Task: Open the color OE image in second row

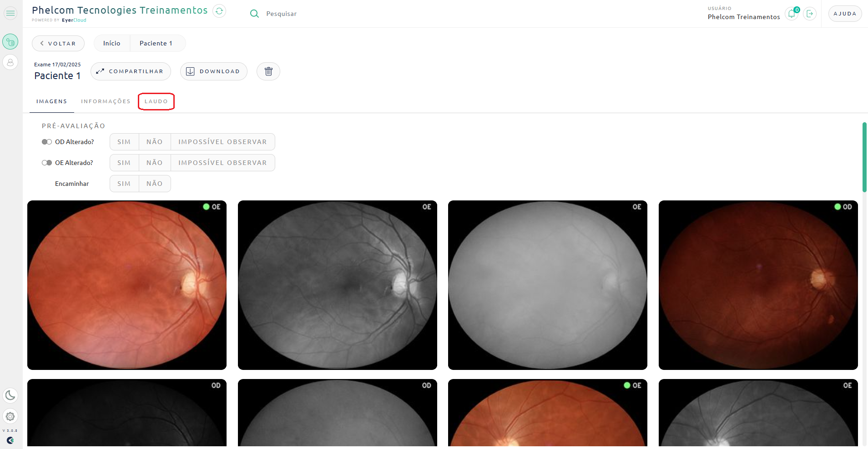Action: pyautogui.click(x=548, y=413)
